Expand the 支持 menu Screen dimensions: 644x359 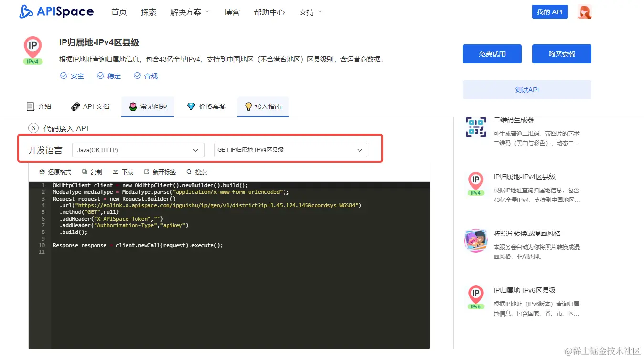pyautogui.click(x=310, y=12)
